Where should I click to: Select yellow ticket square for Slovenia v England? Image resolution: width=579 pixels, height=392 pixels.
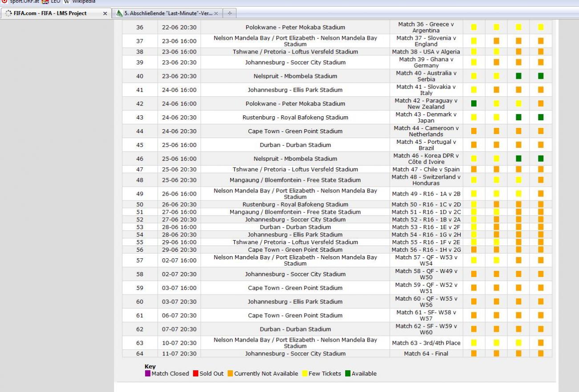pyautogui.click(x=474, y=41)
